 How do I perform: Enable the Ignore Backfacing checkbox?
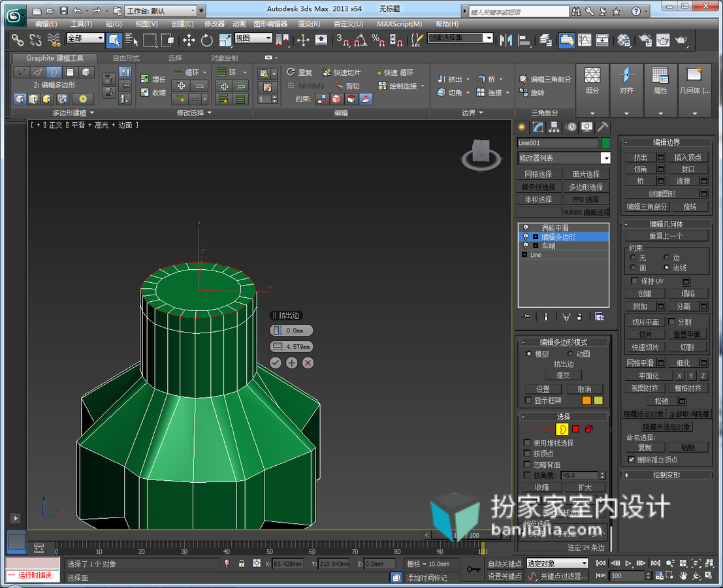(527, 465)
